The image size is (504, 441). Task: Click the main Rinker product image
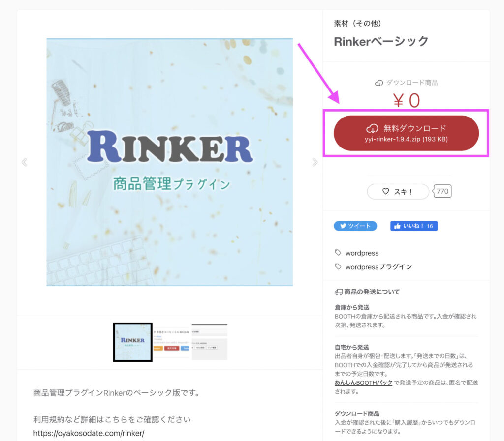tap(170, 162)
